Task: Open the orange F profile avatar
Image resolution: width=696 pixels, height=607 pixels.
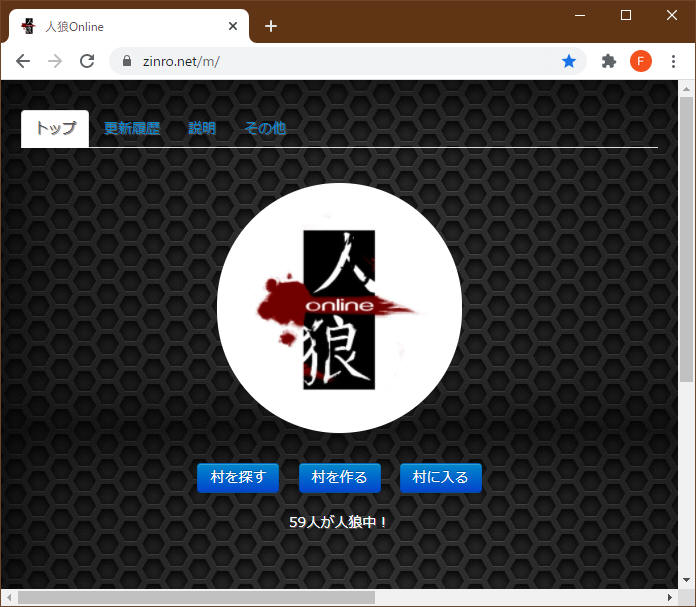Action: 641,61
